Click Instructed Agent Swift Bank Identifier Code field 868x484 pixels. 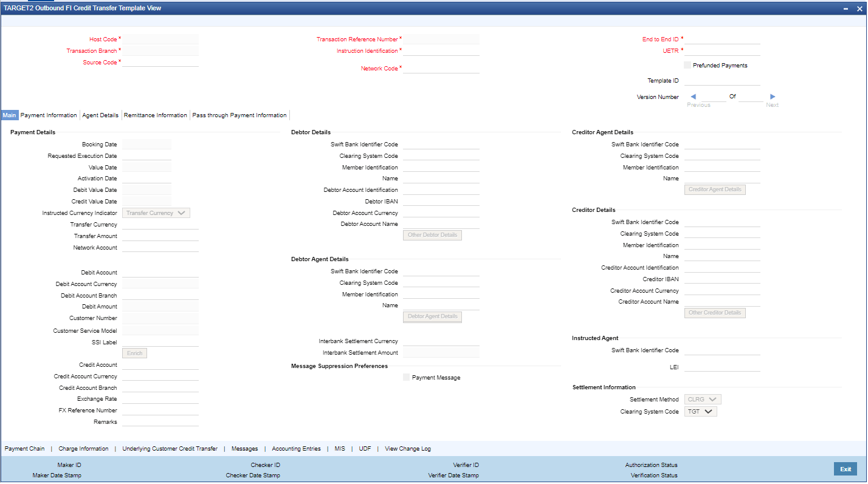point(722,350)
